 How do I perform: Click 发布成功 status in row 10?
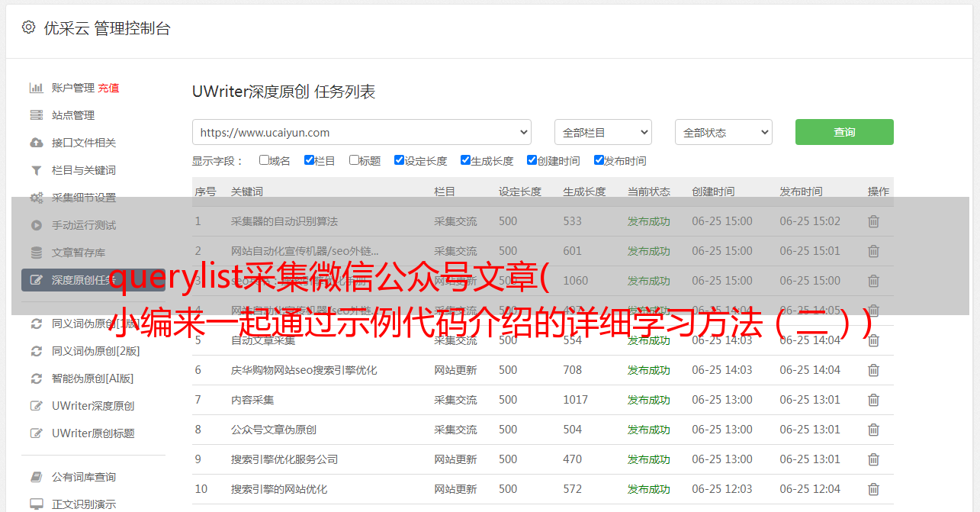[x=649, y=489]
